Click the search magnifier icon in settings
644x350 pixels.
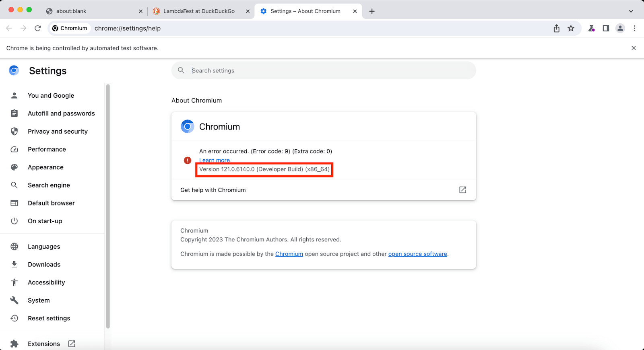pyautogui.click(x=181, y=70)
